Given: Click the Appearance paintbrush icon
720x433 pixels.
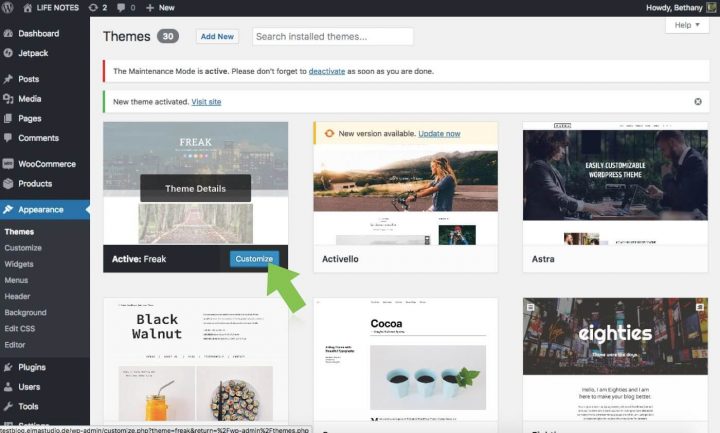Looking at the screenshot, I should coord(8,209).
